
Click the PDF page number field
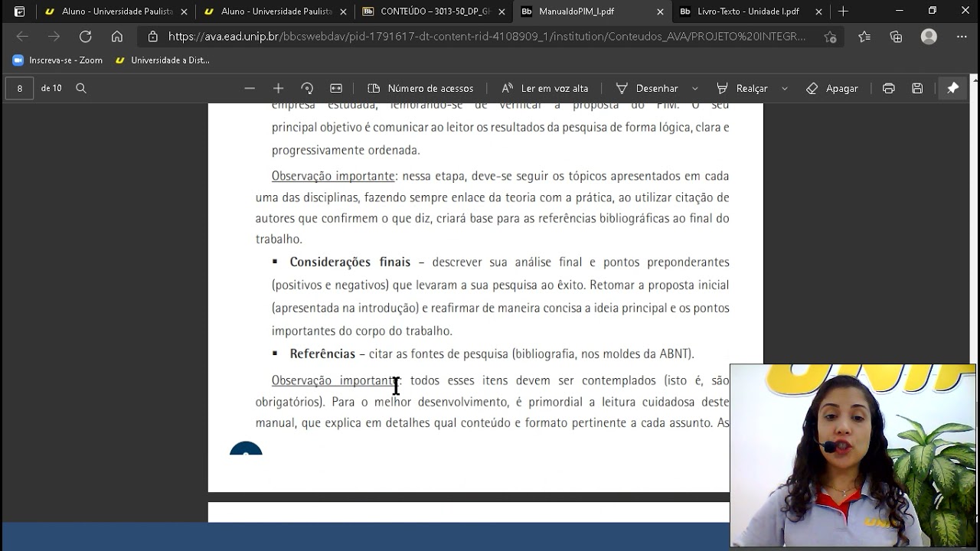[20, 88]
